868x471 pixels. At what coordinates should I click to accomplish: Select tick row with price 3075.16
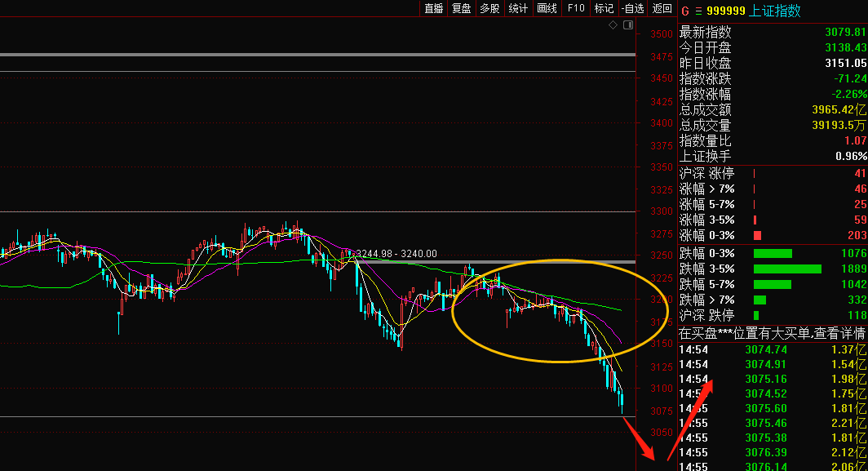[773, 379]
